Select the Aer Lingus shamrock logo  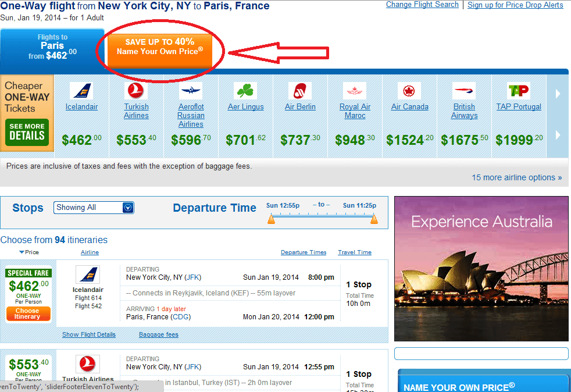tap(245, 91)
